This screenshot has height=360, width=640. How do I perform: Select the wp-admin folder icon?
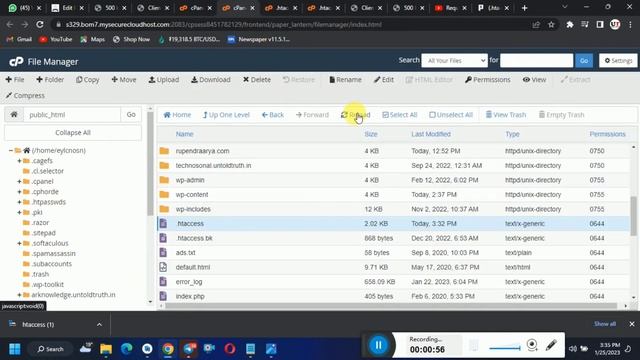pyautogui.click(x=164, y=180)
